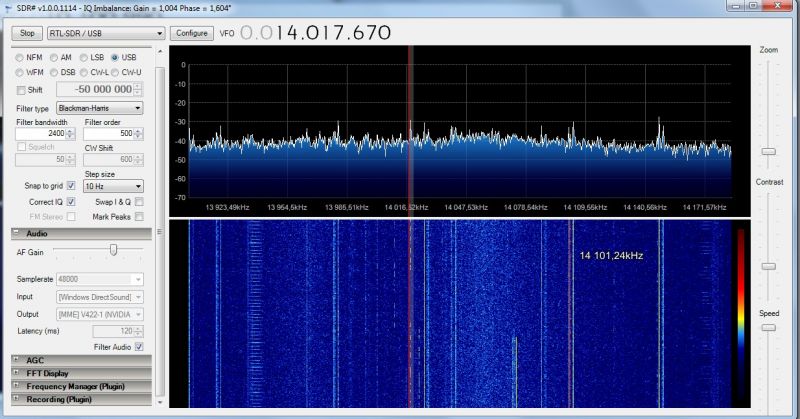Expand the FFT Display section
800x419 pixels.
click(81, 374)
